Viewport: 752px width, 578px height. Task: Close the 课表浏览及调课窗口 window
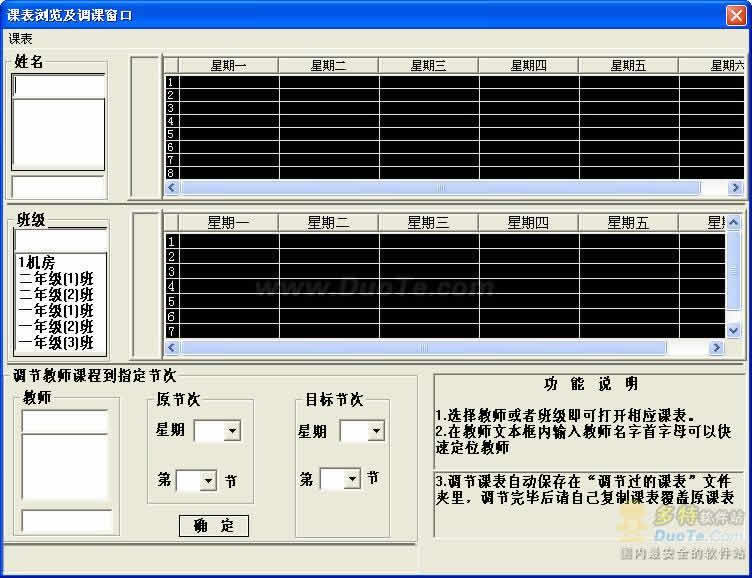pos(736,15)
